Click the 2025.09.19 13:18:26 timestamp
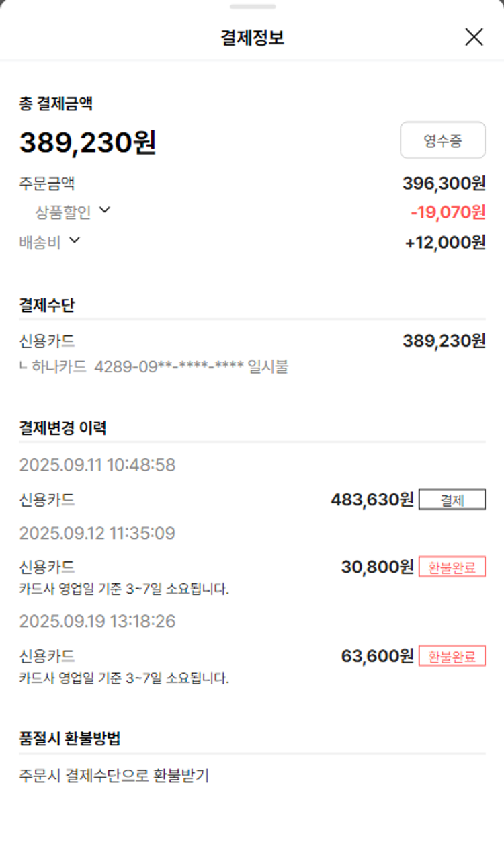 97,621
